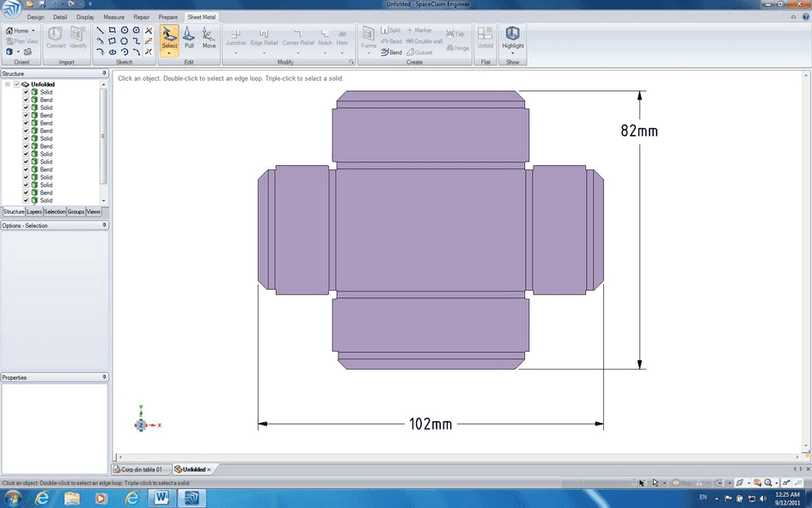812x508 pixels.
Task: Select the Line sketch tool
Action: (100, 31)
